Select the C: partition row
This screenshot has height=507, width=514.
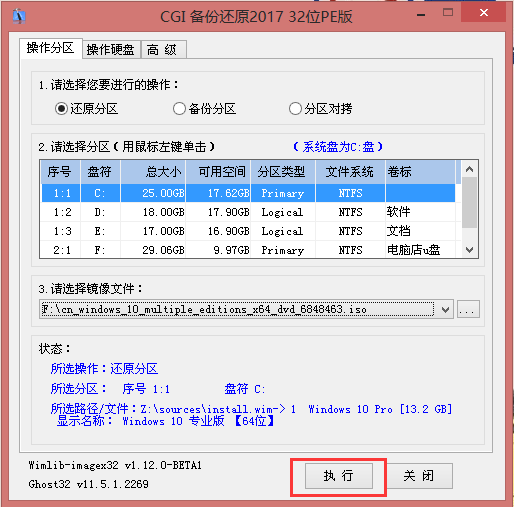tap(248, 193)
